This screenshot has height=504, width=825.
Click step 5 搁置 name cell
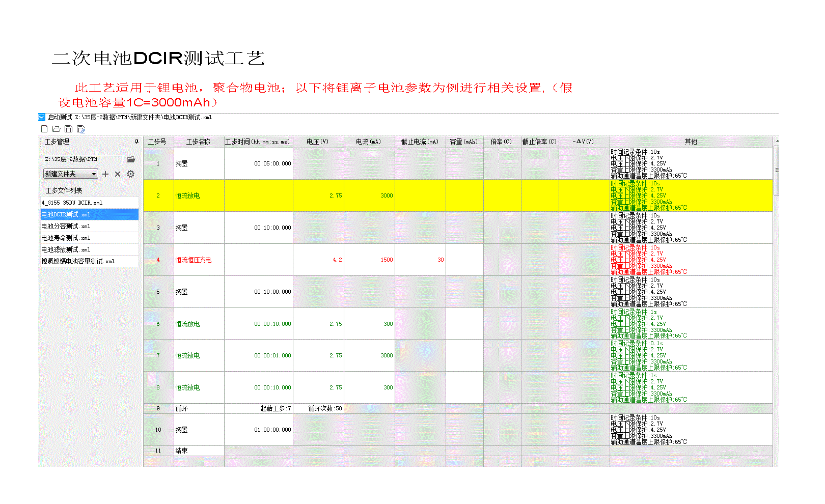(199, 292)
